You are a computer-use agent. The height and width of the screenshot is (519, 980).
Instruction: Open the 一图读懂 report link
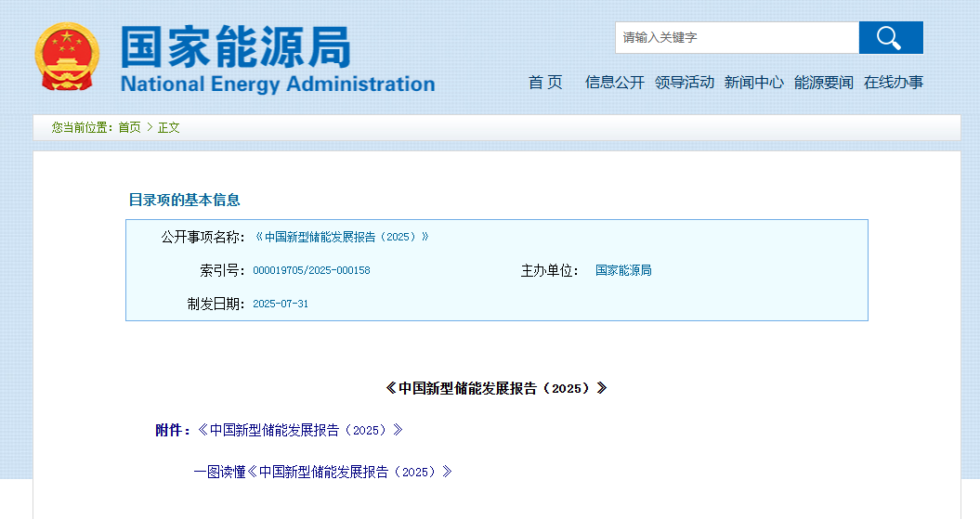(322, 472)
